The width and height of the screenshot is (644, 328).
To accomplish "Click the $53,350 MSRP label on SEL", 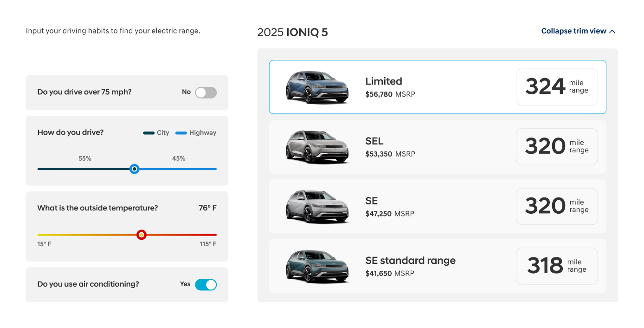I will pos(390,154).
